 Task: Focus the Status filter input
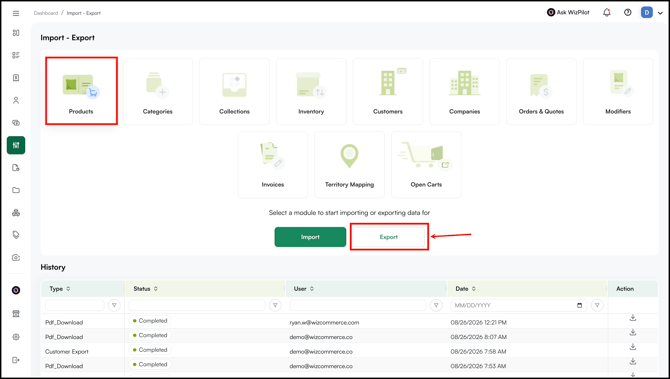click(x=197, y=305)
